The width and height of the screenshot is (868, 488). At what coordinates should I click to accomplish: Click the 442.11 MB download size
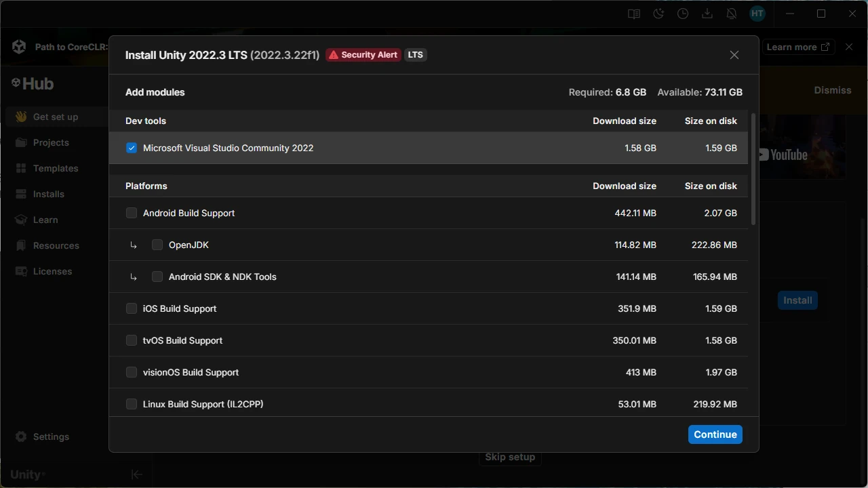[x=635, y=213]
